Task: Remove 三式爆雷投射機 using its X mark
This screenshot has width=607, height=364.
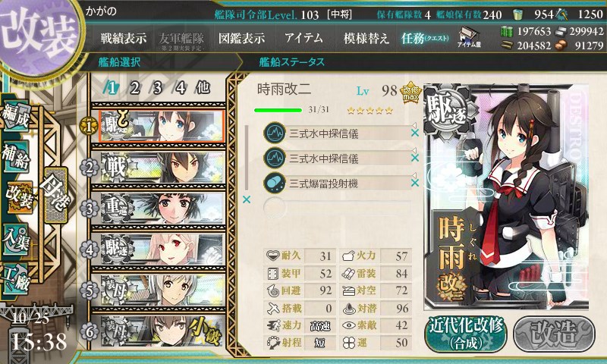Action: pyautogui.click(x=414, y=182)
